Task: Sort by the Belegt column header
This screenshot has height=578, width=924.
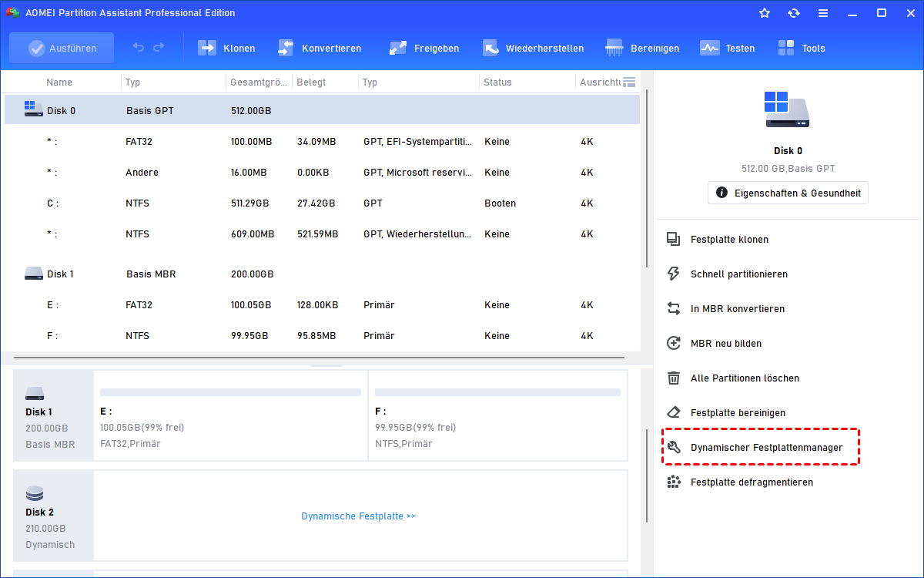Action: click(311, 82)
